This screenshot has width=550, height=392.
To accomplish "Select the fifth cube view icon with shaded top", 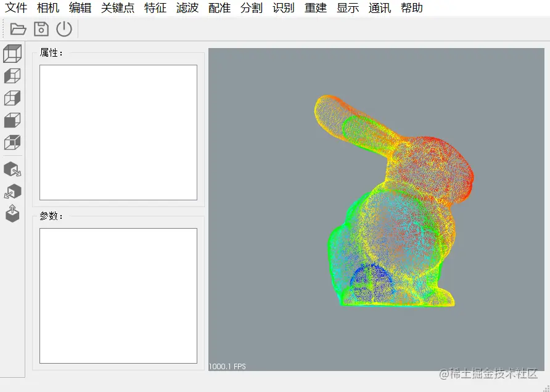I will click(12, 142).
